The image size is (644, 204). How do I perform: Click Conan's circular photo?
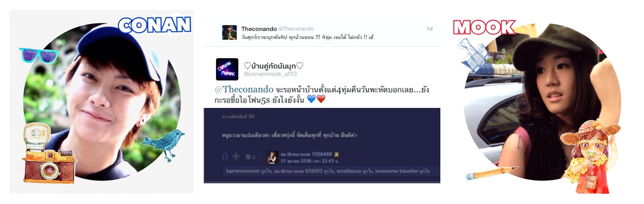point(102,102)
